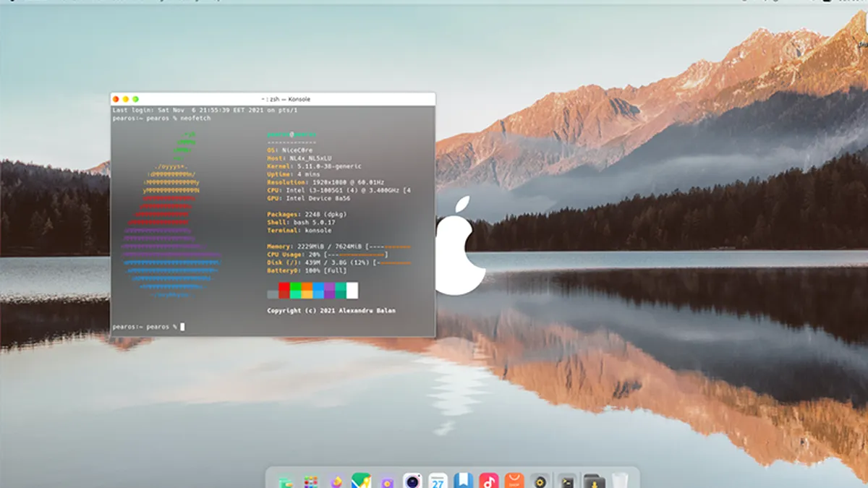This screenshot has width=868, height=488.
Task: Click the white color block in neofetch palette
Action: (x=352, y=291)
